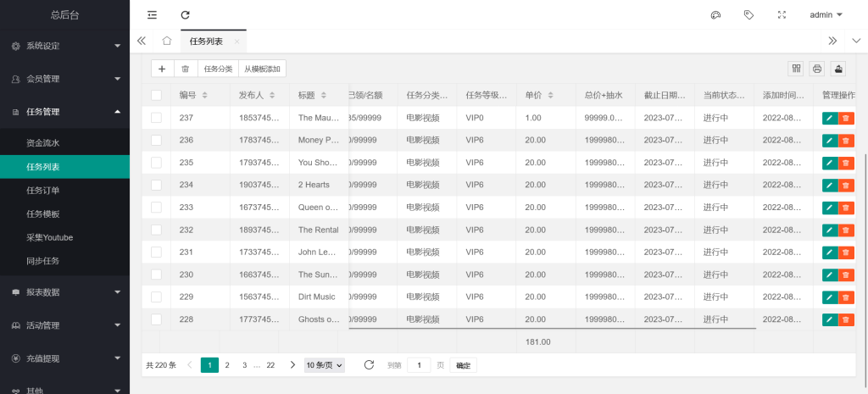Open the 10条/页 page size dropdown
868x394 pixels.
point(325,365)
